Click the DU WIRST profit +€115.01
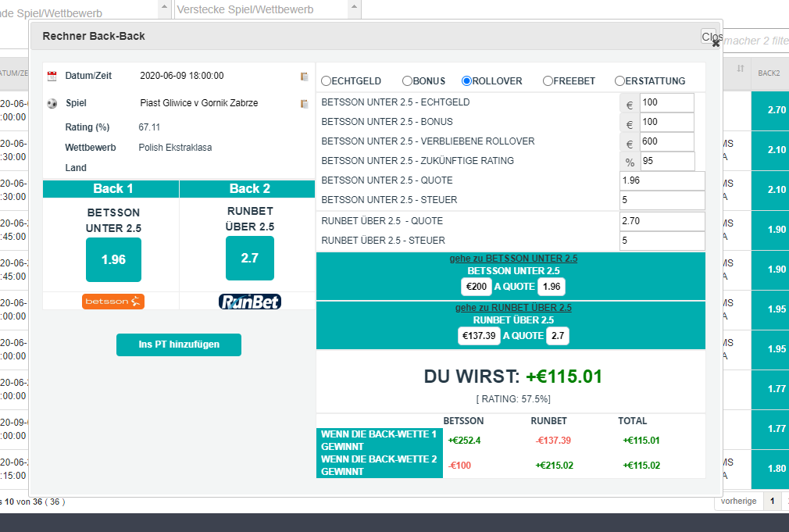This screenshot has width=789, height=532. pos(564,377)
